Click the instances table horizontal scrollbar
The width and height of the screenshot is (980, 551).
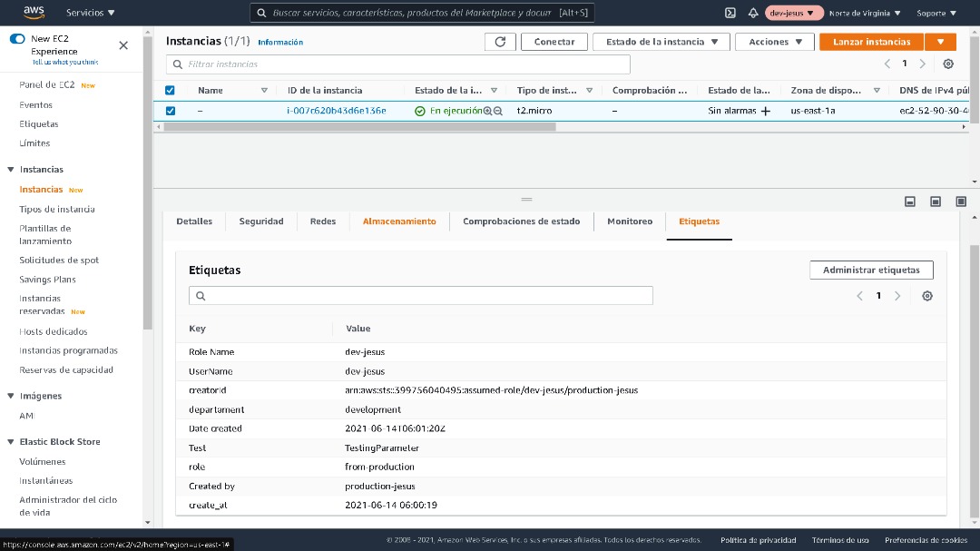point(360,127)
